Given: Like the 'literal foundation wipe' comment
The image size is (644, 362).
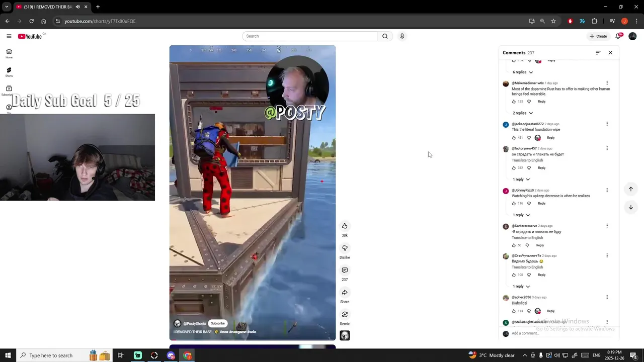Looking at the screenshot, I should 514,138.
